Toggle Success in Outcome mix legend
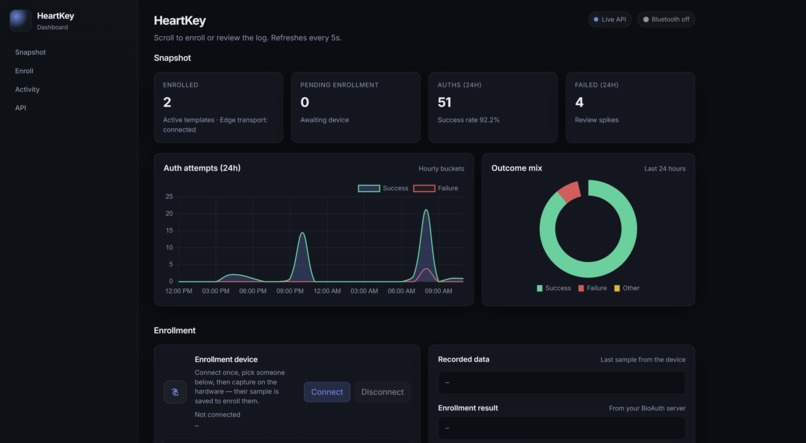Image resolution: width=806 pixels, height=443 pixels. point(554,288)
